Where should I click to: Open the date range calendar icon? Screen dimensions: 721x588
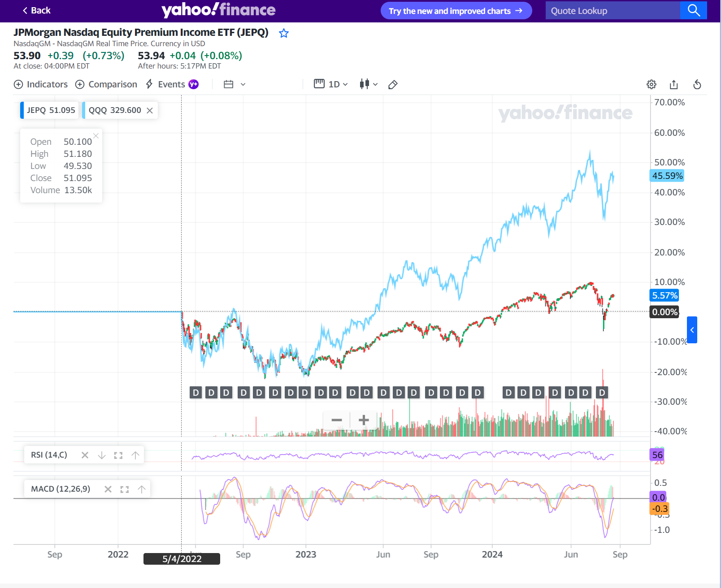pyautogui.click(x=229, y=84)
